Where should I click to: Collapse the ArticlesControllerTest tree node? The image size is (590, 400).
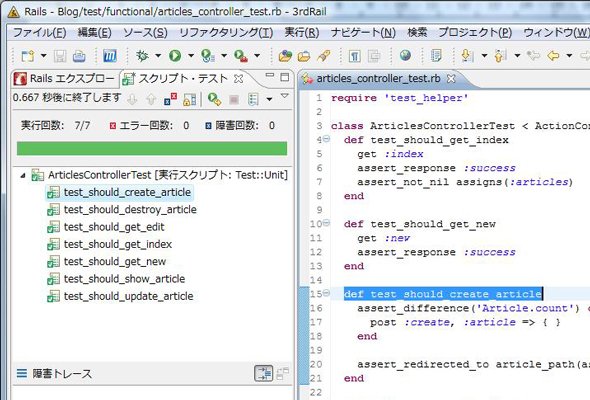pyautogui.click(x=23, y=175)
